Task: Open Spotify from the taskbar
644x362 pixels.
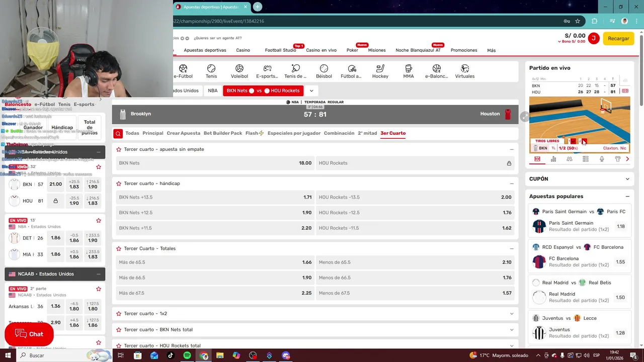Action: [187, 355]
